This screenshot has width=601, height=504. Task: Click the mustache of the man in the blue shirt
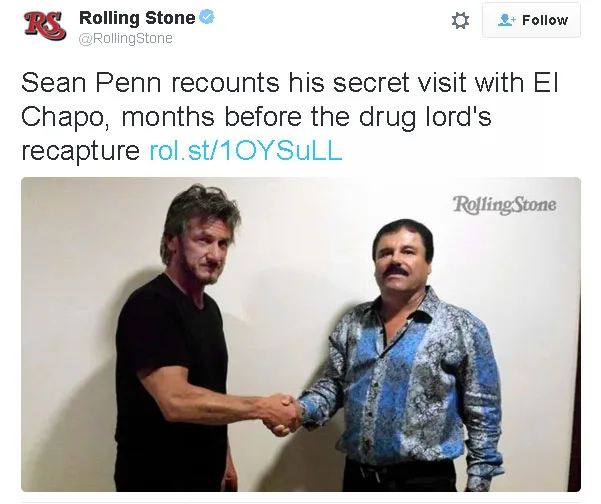click(397, 271)
